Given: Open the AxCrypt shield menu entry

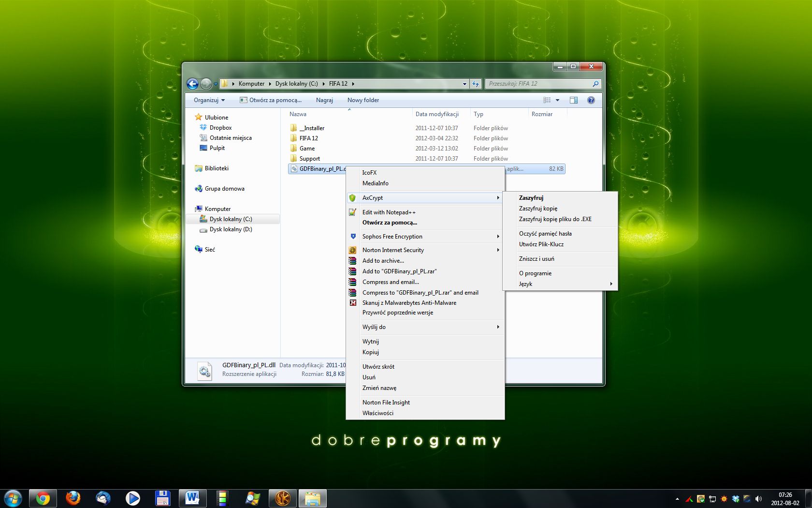Looking at the screenshot, I should (424, 197).
